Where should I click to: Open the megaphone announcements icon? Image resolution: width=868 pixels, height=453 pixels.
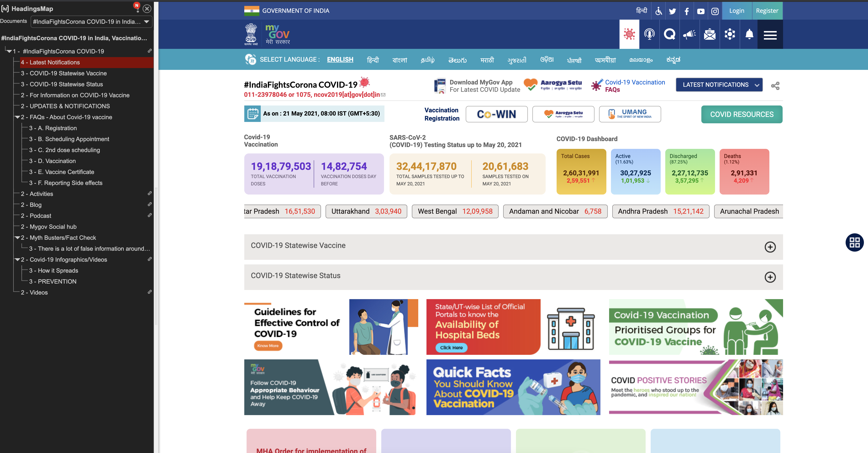point(689,34)
